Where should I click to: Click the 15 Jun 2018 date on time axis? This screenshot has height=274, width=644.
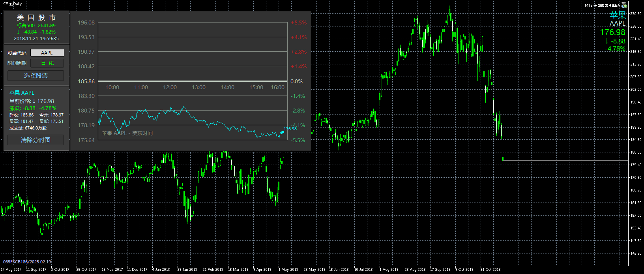pyautogui.click(x=339, y=270)
